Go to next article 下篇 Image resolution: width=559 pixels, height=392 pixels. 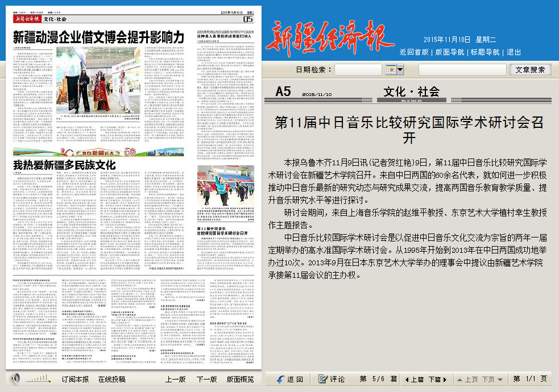pos(436,379)
